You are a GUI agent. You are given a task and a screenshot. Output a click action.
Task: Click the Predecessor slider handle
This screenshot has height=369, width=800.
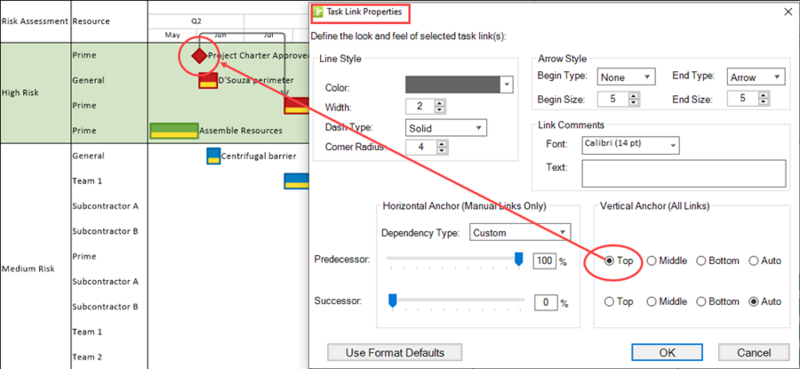click(519, 259)
